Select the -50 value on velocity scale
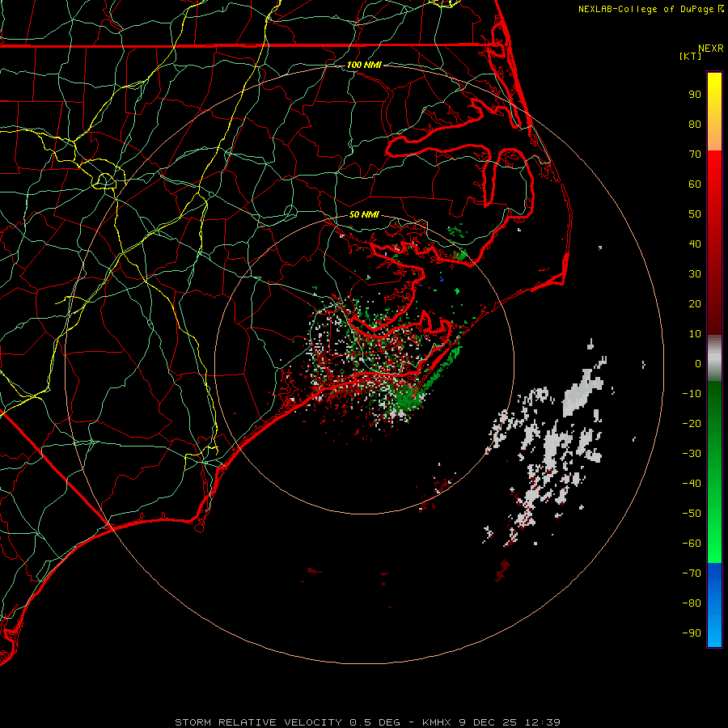 point(692,514)
